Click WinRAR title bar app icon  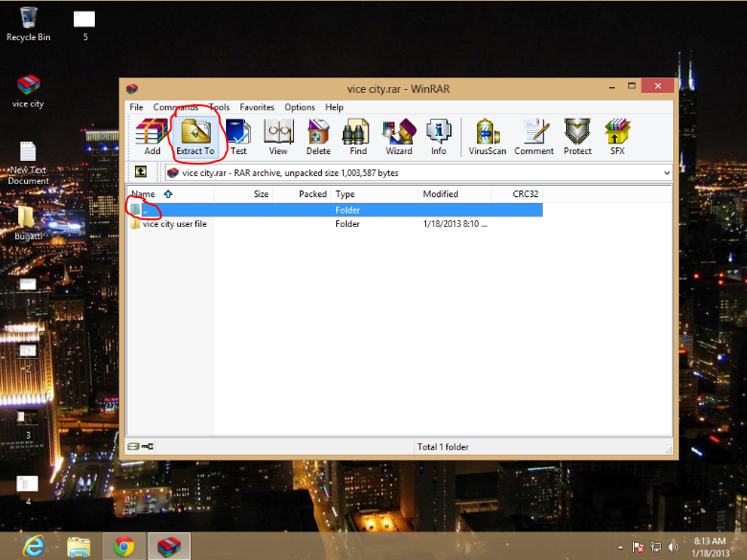click(x=132, y=89)
